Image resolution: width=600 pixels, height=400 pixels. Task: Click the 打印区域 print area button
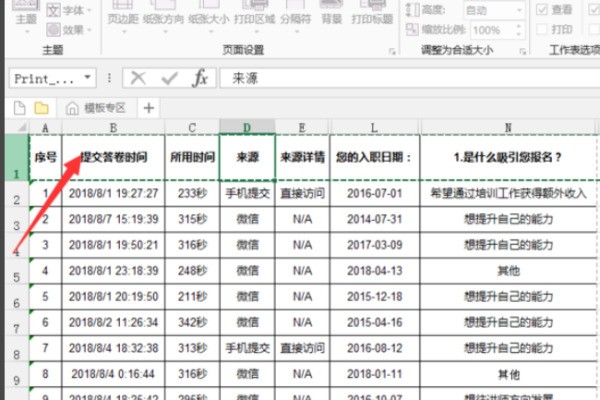pos(254,15)
